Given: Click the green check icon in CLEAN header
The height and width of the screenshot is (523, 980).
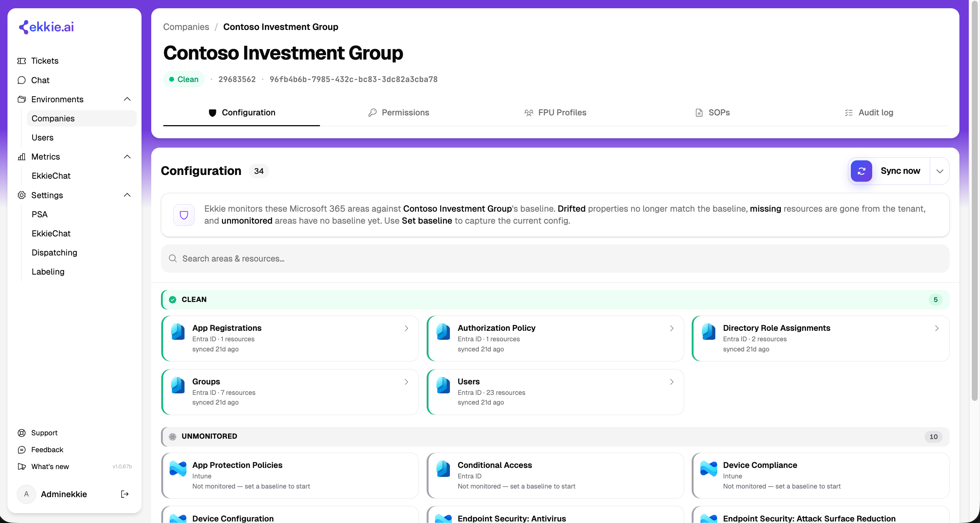Looking at the screenshot, I should coord(172,300).
